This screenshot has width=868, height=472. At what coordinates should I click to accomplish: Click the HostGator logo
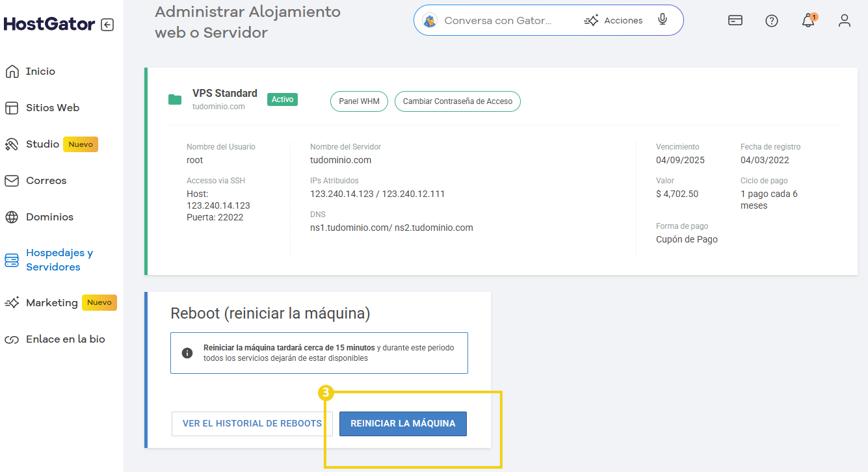pyautogui.click(x=49, y=25)
